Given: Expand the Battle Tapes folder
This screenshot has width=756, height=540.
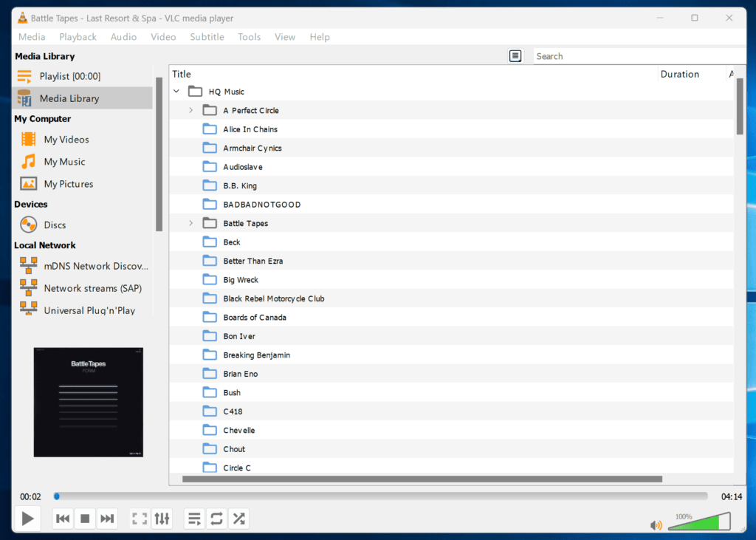Looking at the screenshot, I should [x=190, y=222].
